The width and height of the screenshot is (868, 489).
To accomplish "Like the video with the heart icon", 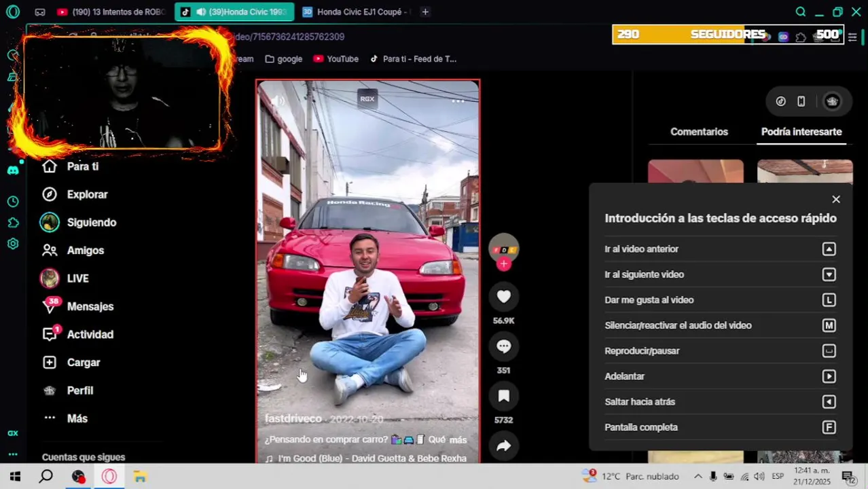I will pyautogui.click(x=503, y=297).
